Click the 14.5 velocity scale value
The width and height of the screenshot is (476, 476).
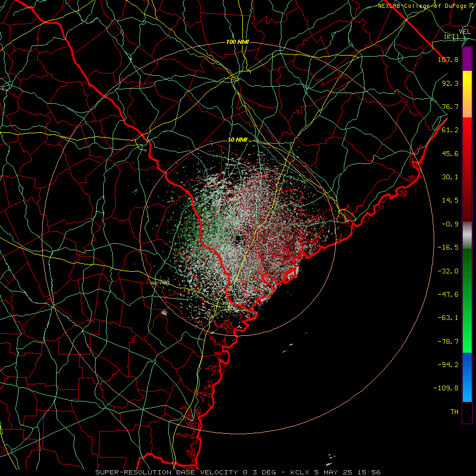pos(450,200)
